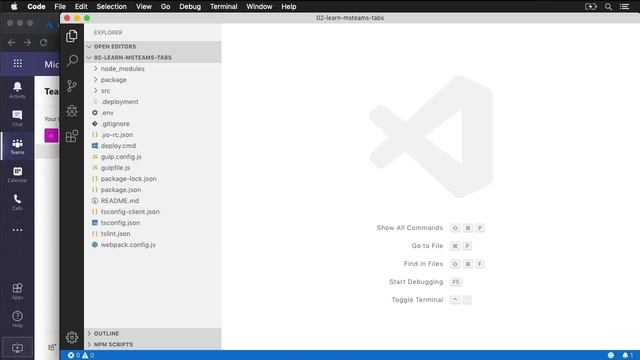
Task: Click the forward arrow in Teams window
Action: click(27, 42)
